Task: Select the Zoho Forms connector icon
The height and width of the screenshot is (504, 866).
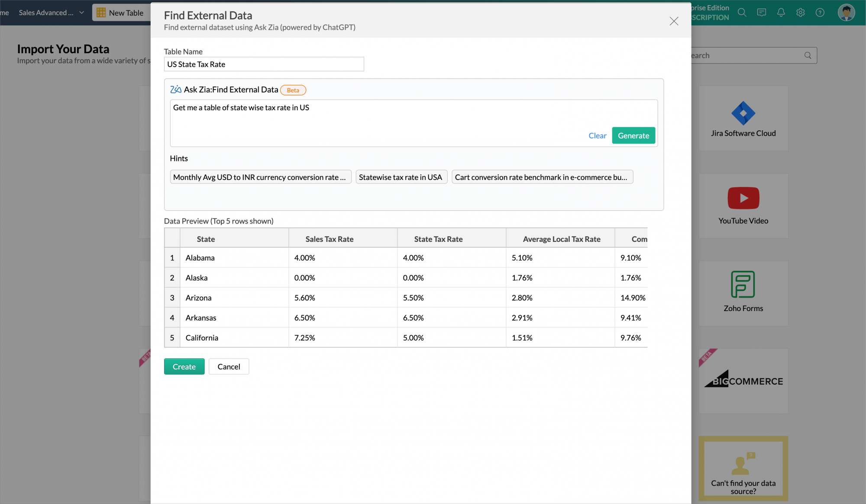Action: point(743,284)
